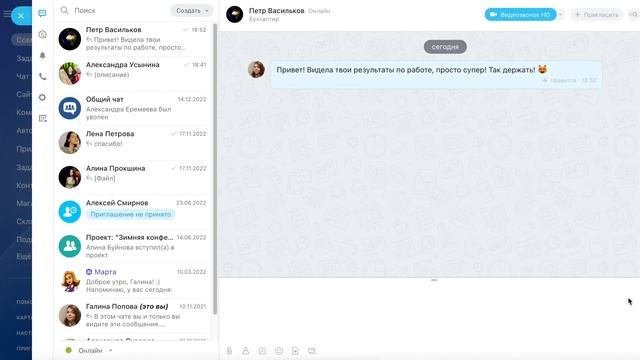Click the message text input area
Image resolution: width=640 pixels, height=360 pixels.
[x=429, y=312]
